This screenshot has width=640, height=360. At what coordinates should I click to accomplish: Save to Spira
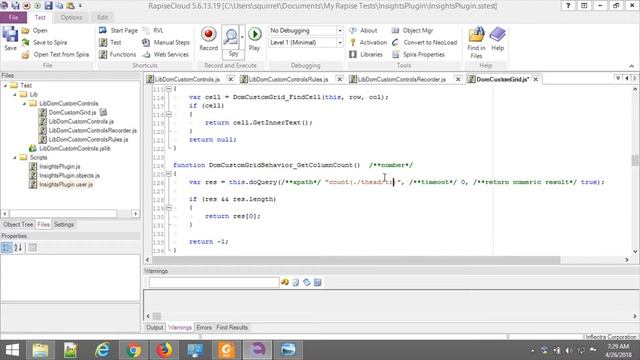44,42
